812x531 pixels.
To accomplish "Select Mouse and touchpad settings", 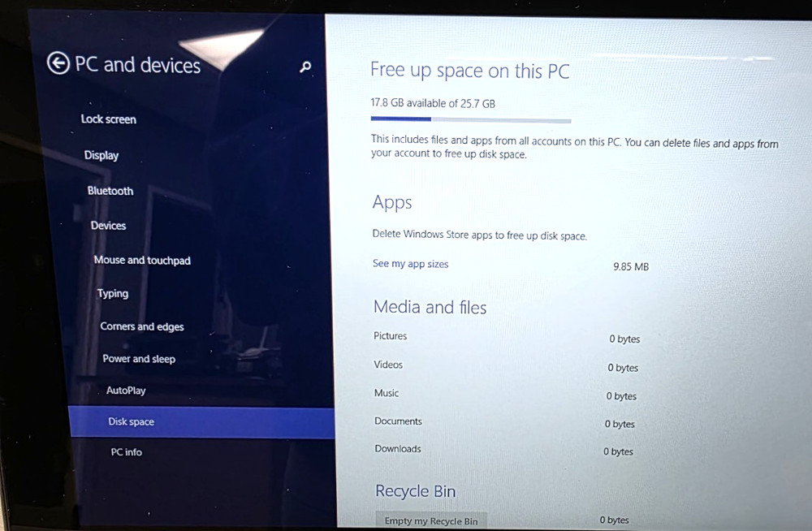I will [x=142, y=260].
